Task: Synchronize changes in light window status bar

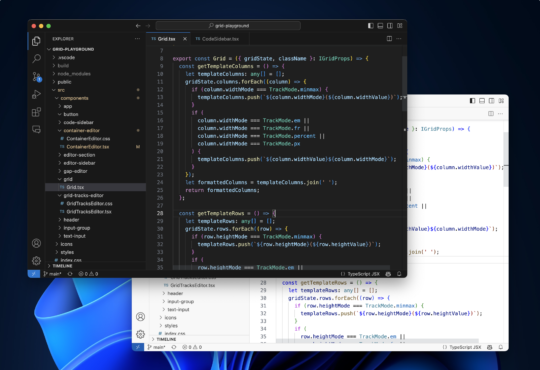Action: coord(174,347)
